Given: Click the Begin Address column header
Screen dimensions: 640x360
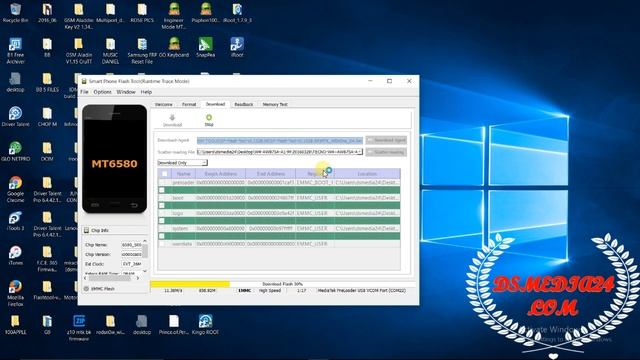Looking at the screenshot, I should [220, 174].
